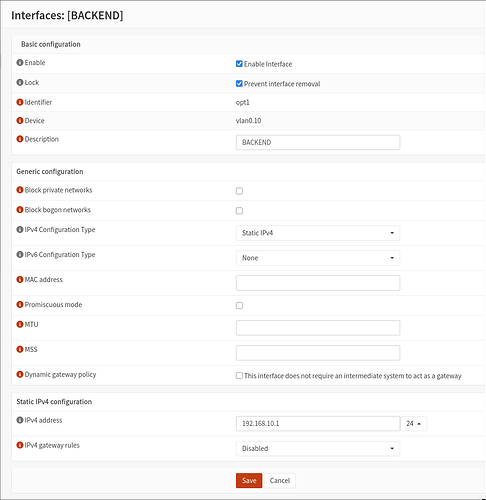
Task: Click the BACKEND description field
Action: [x=318, y=142]
